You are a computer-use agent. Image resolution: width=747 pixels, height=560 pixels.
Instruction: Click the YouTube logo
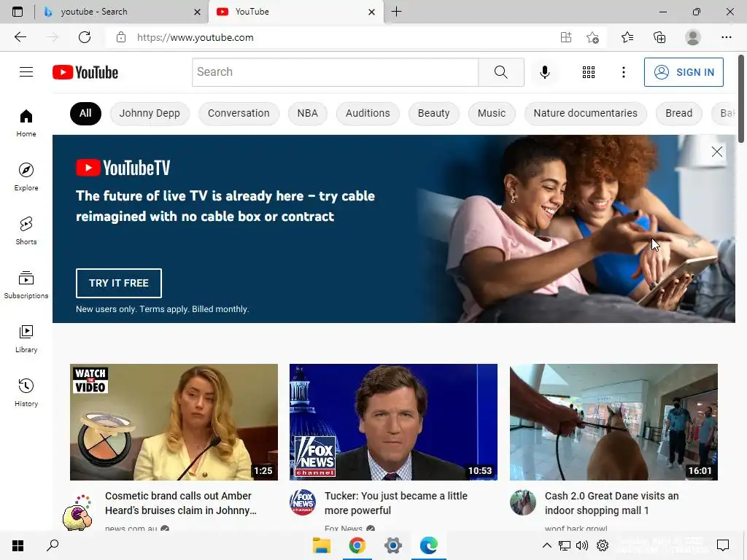(85, 72)
